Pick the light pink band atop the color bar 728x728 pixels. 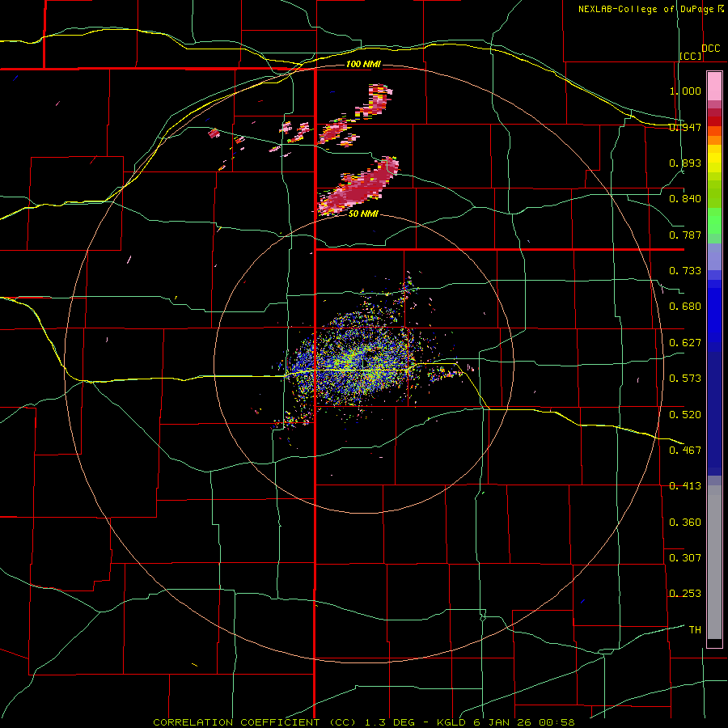coord(714,86)
